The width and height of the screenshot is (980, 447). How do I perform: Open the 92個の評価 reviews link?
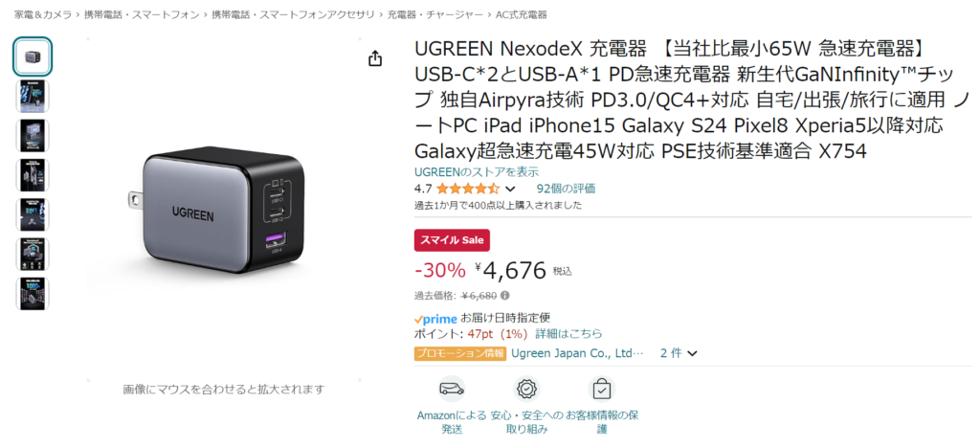[566, 189]
